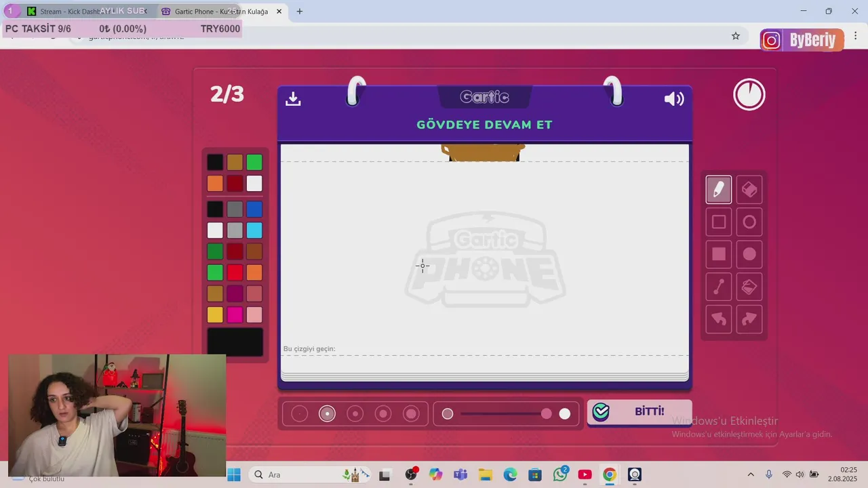This screenshot has height=488, width=868.
Task: Open weather widget Çok bulutlu
Action: (x=39, y=478)
